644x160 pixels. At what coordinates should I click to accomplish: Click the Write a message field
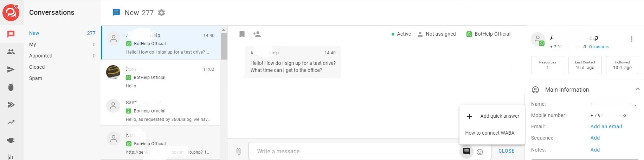(352, 152)
